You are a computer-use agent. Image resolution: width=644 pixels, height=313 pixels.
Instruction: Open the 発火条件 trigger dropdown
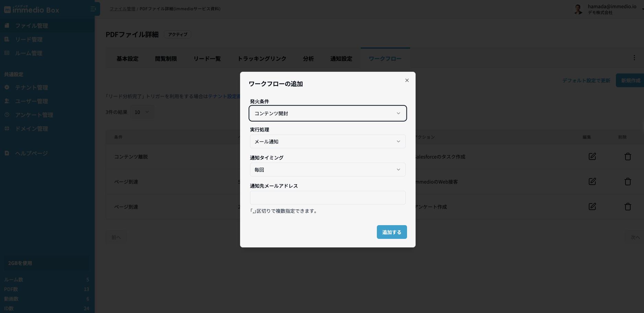(327, 113)
